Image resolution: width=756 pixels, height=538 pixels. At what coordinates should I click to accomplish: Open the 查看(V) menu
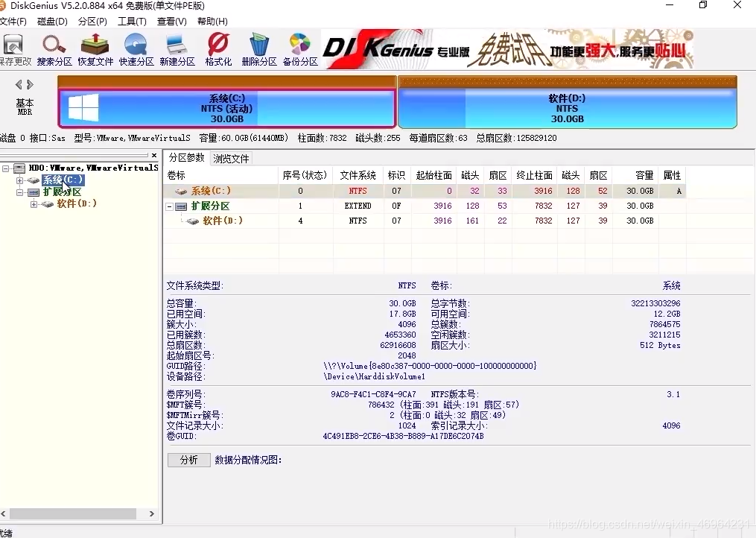(171, 21)
